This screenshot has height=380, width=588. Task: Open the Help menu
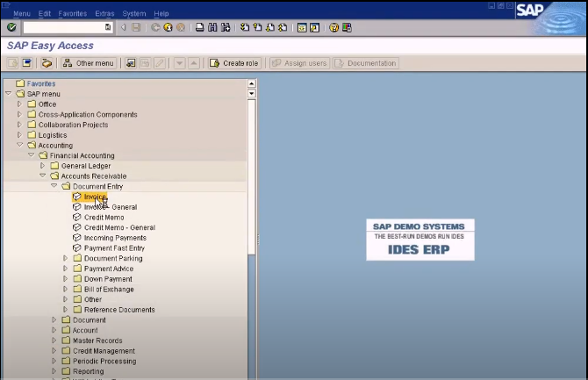click(161, 13)
